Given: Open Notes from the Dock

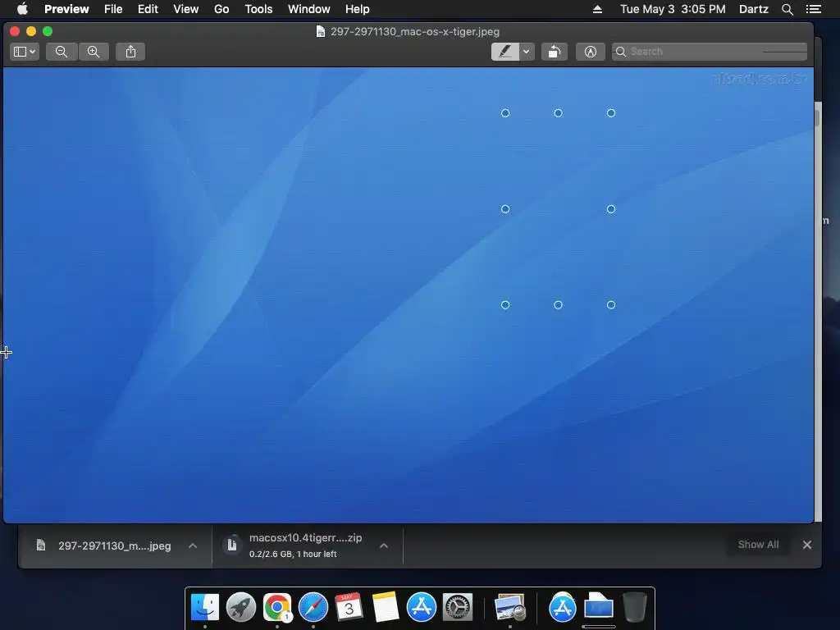Looking at the screenshot, I should tap(386, 607).
